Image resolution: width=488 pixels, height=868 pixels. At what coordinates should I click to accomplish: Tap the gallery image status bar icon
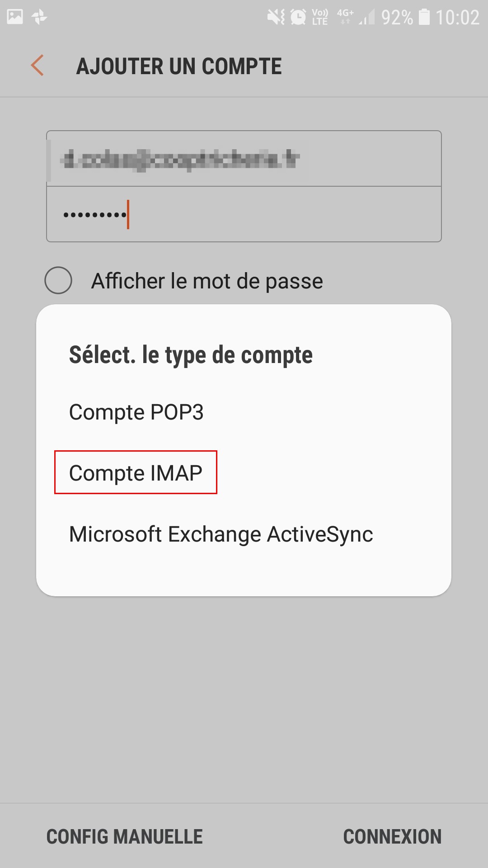pyautogui.click(x=15, y=17)
